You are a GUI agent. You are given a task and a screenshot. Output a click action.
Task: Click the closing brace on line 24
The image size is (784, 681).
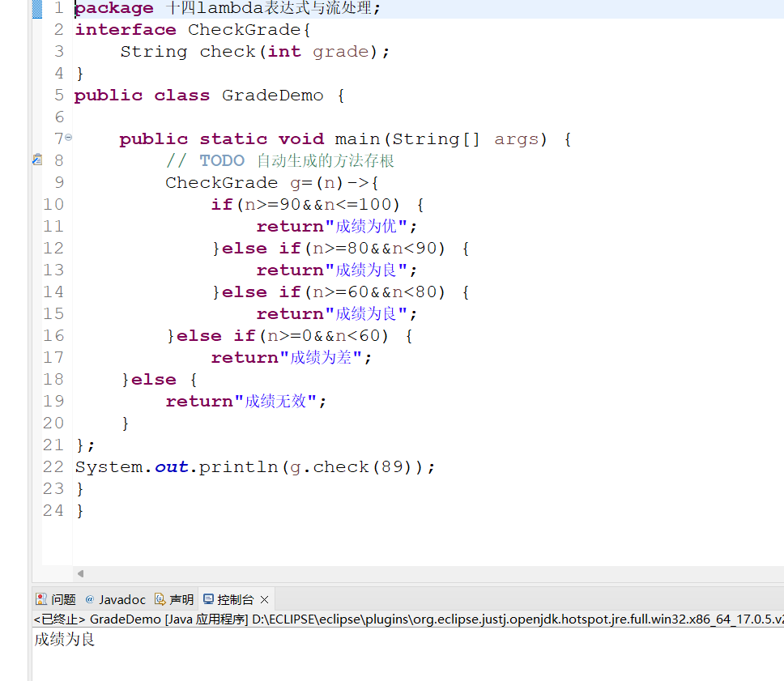tap(80, 510)
